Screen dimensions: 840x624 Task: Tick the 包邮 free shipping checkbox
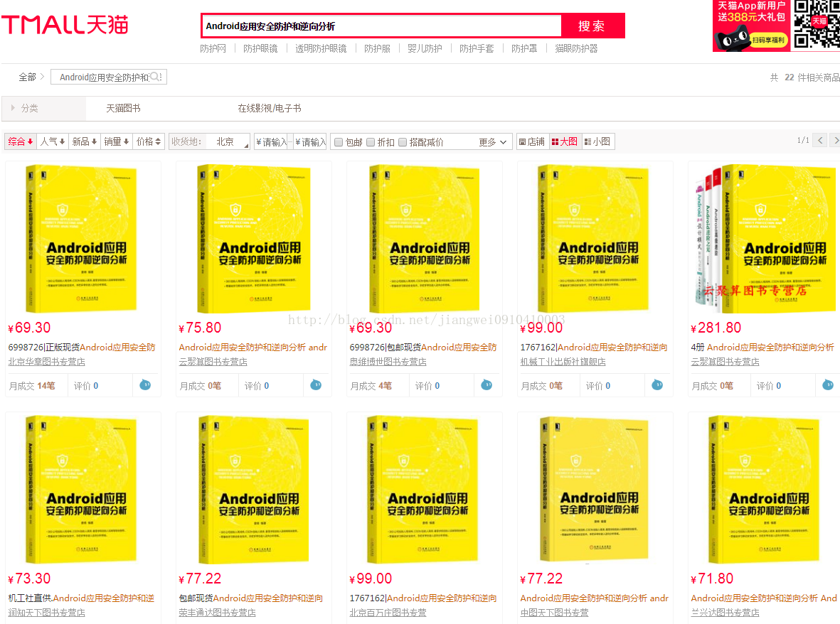tap(339, 142)
